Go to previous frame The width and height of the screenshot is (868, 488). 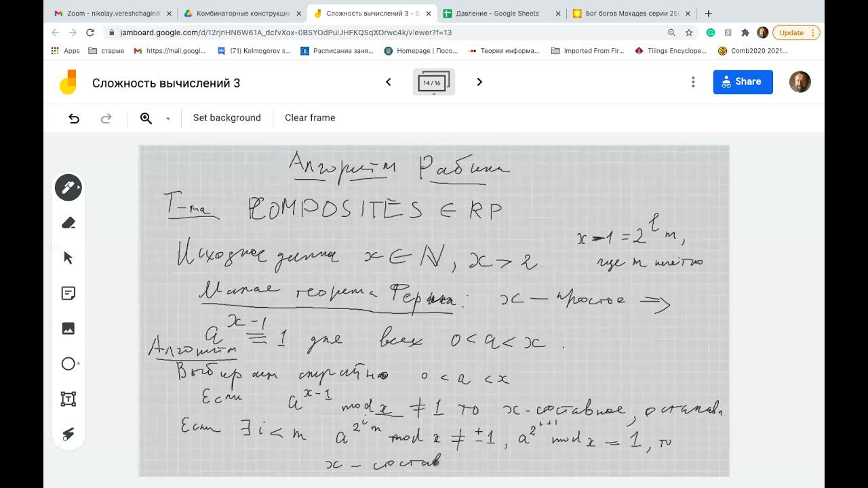(389, 82)
